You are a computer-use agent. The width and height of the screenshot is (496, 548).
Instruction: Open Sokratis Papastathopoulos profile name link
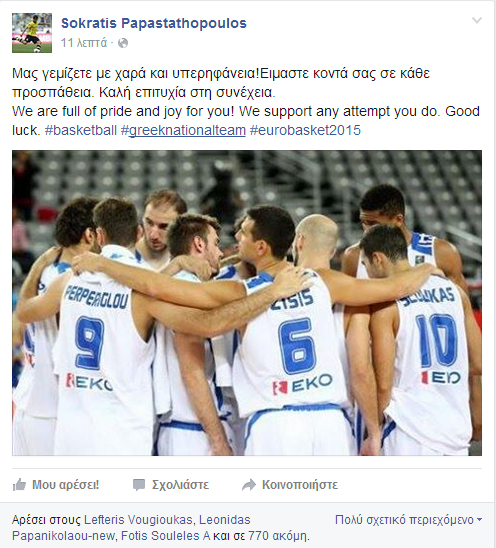point(154,23)
